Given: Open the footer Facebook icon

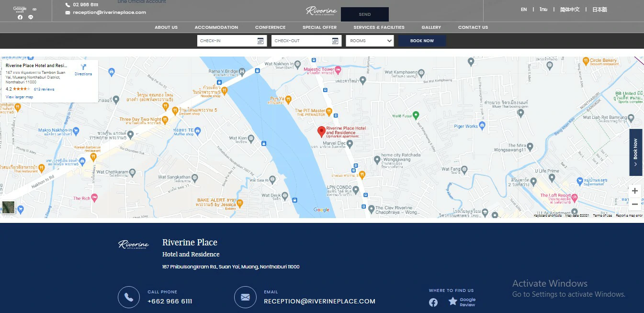Looking at the screenshot, I should (433, 302).
